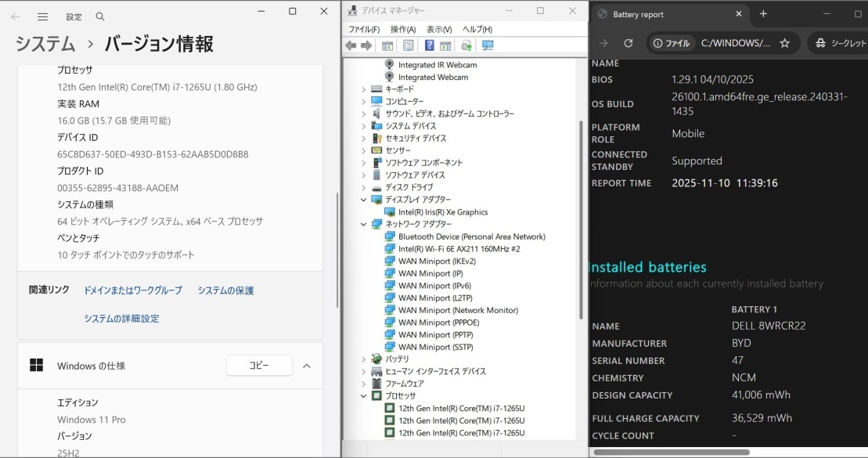Open the Settings hamburger menu icon
Viewport: 868px width, 458px height.
pyautogui.click(x=42, y=16)
